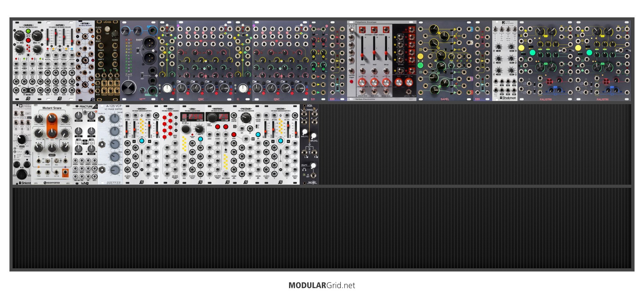Click the DRIVE knob on Mutant Snare
644x292 pixels.
[52, 118]
